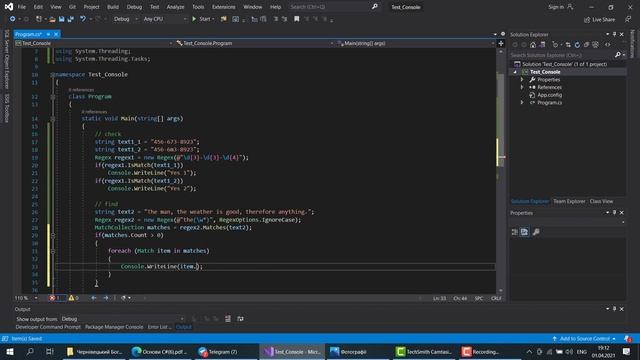Close the Program.cs tab
The image size is (640, 360).
56,34
